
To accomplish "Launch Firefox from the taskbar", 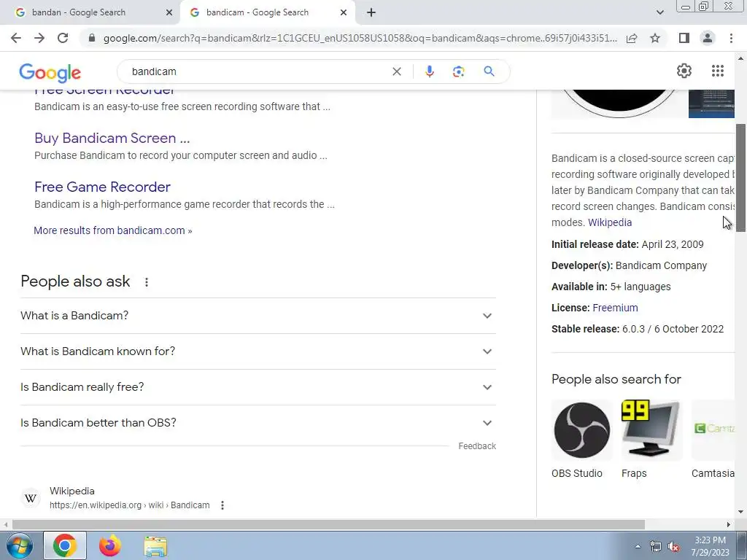I will tap(109, 545).
